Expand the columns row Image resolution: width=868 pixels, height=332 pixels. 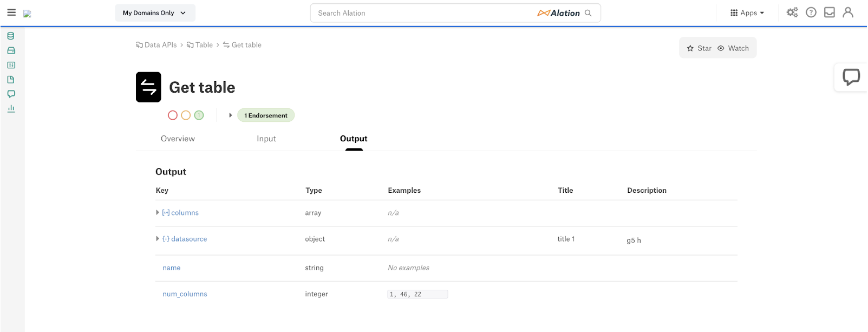pos(158,213)
